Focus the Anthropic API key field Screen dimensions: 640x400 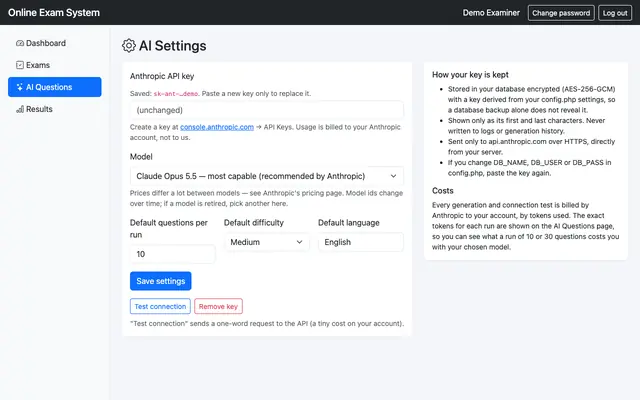pyautogui.click(x=267, y=110)
